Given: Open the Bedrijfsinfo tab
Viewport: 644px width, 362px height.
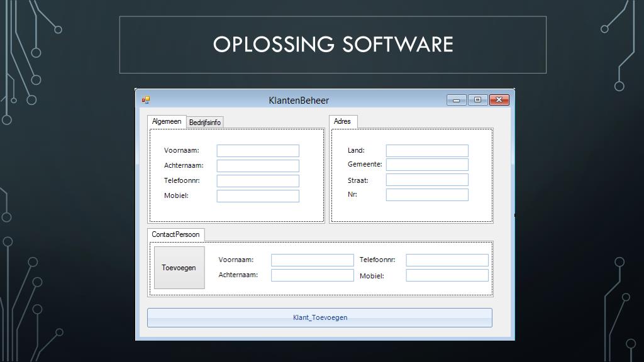Looking at the screenshot, I should click(205, 123).
